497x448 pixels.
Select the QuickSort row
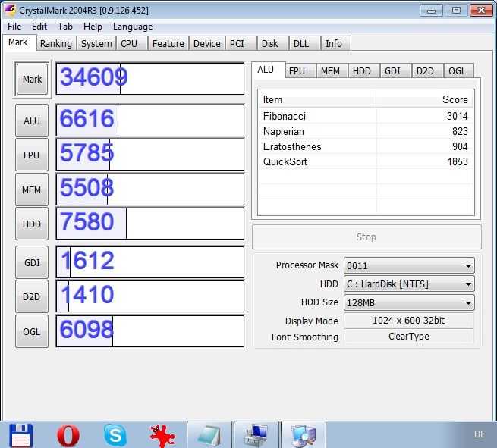[x=366, y=161]
